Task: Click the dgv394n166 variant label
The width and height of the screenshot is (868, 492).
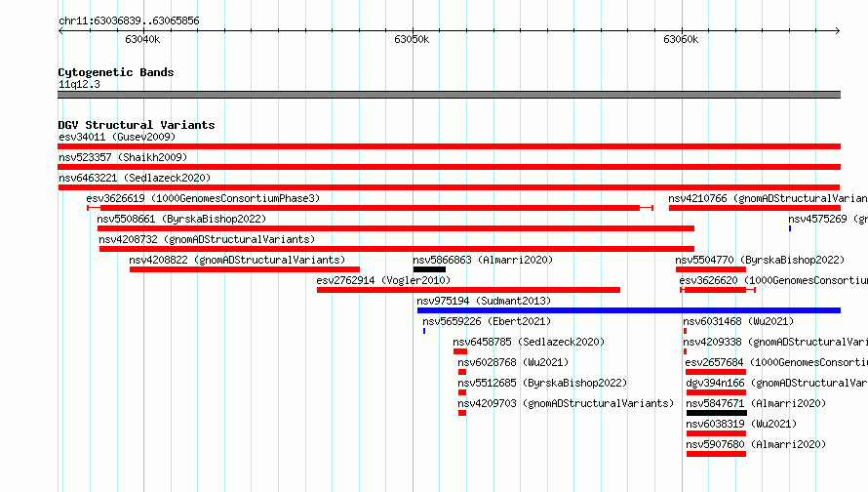Action: (776, 383)
